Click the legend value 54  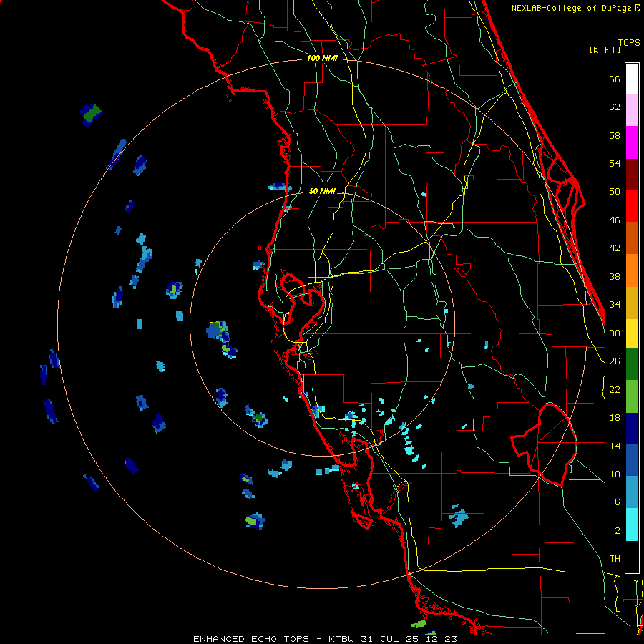click(x=615, y=163)
